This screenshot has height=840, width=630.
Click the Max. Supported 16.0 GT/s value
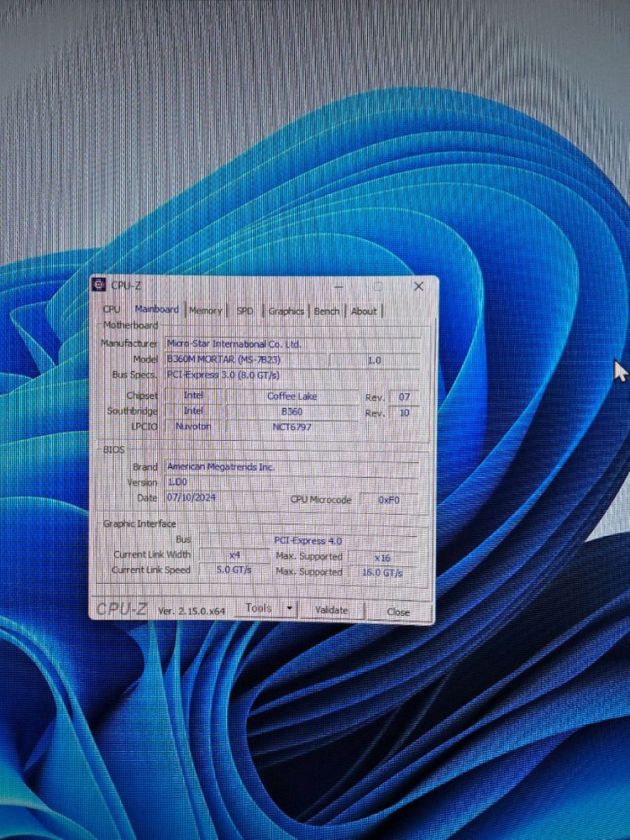pos(382,573)
